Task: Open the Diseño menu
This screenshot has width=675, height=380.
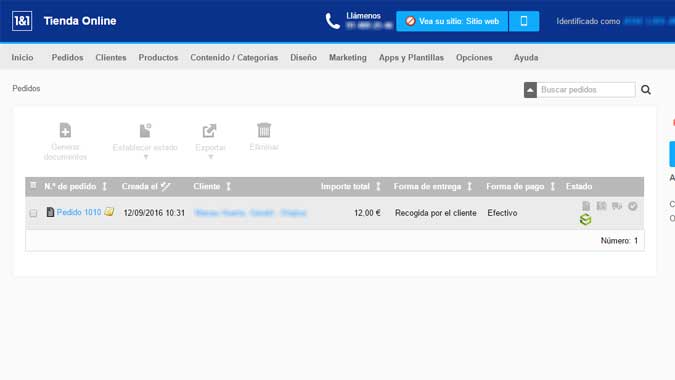Action: point(303,58)
